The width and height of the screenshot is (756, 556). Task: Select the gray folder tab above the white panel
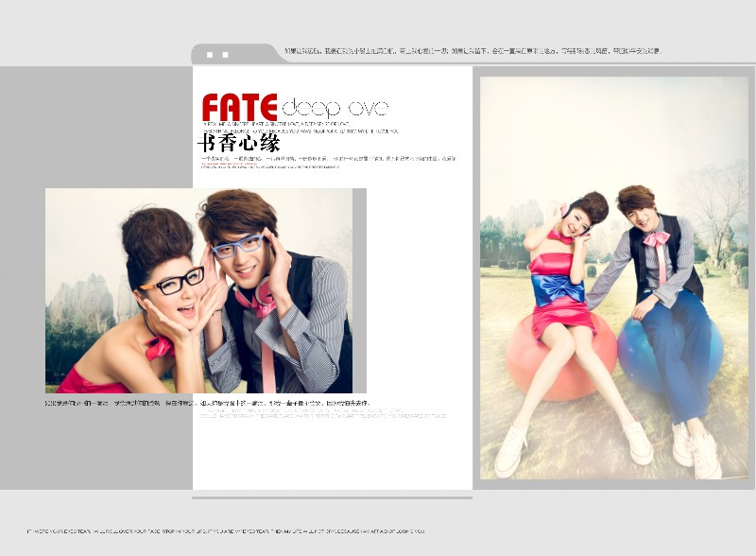point(236,54)
